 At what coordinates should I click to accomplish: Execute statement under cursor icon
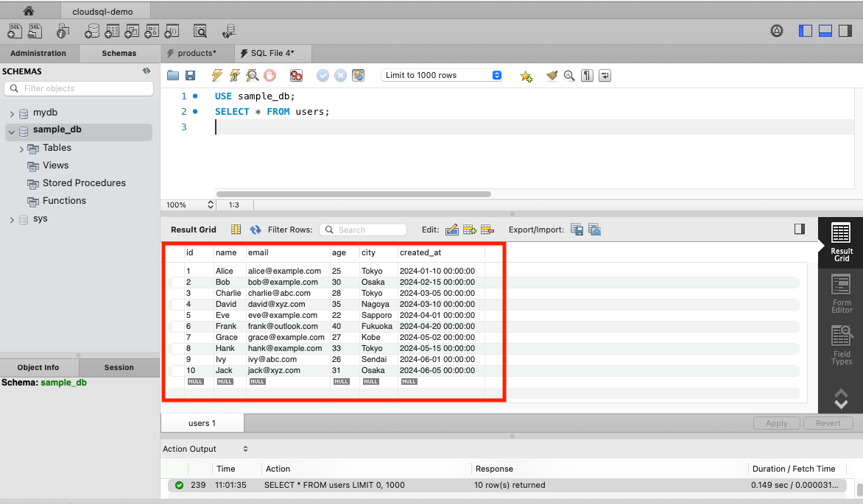pos(235,75)
